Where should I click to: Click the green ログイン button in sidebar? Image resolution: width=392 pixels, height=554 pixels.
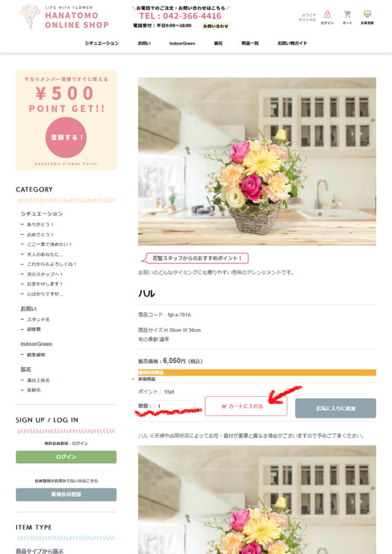point(66,457)
